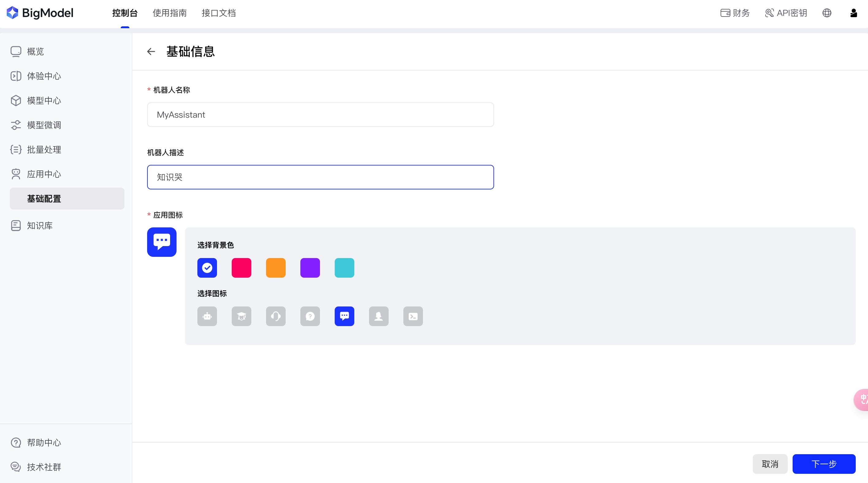
Task: Pick the purple background swatch
Action: 310,268
